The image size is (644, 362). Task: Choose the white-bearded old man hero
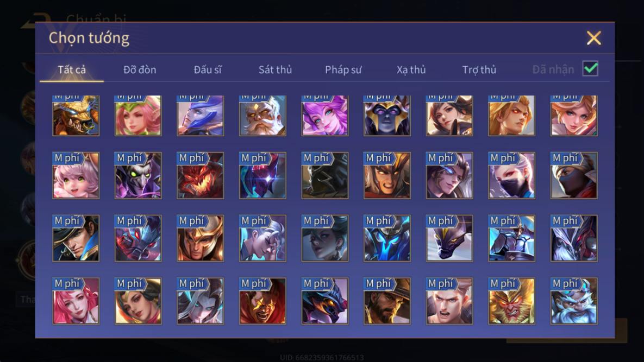(x=262, y=115)
